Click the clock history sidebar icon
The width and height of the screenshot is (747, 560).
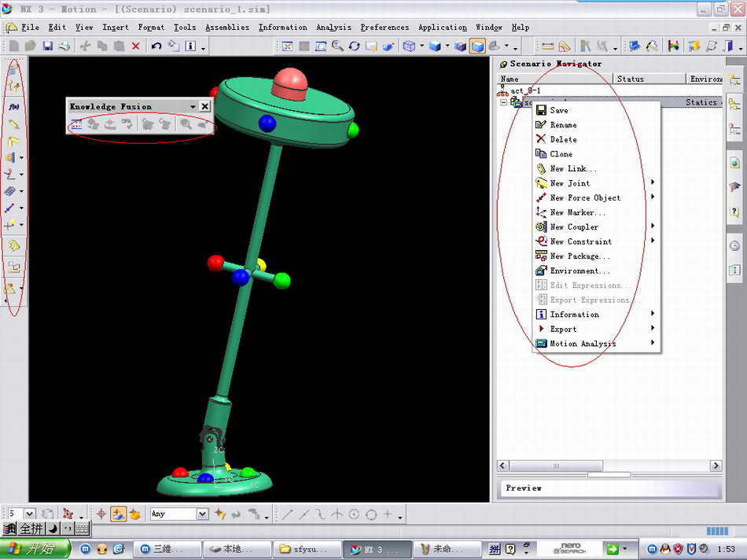tap(734, 246)
